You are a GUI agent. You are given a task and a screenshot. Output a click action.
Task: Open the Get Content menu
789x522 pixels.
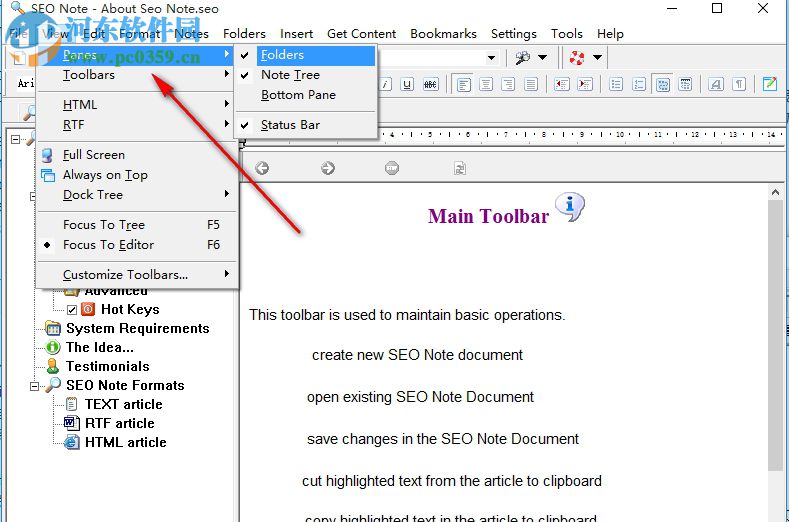[x=361, y=34]
